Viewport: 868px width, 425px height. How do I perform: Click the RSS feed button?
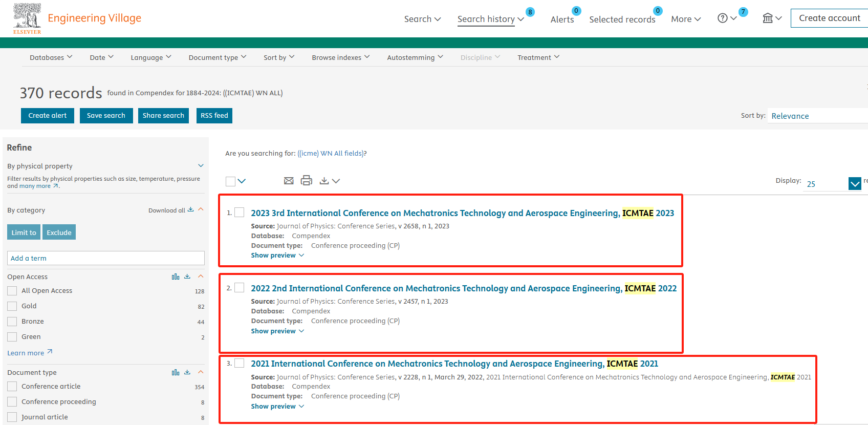click(214, 116)
